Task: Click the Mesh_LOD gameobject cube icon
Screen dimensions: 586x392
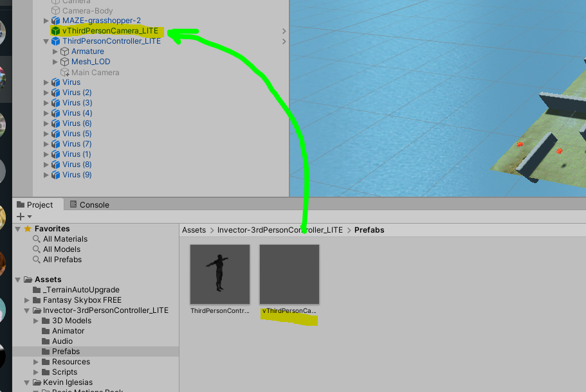Action: click(x=64, y=62)
